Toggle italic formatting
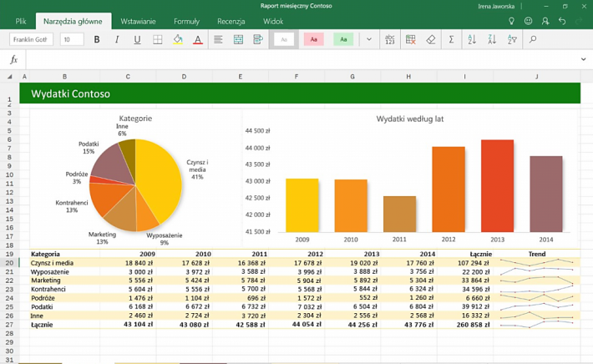593x364 pixels. click(x=117, y=39)
